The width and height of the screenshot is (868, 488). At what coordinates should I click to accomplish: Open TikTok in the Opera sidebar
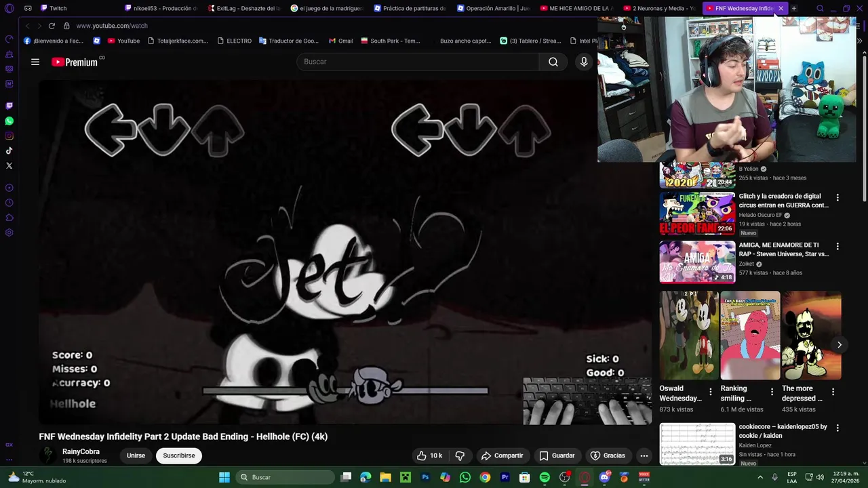pyautogui.click(x=9, y=150)
